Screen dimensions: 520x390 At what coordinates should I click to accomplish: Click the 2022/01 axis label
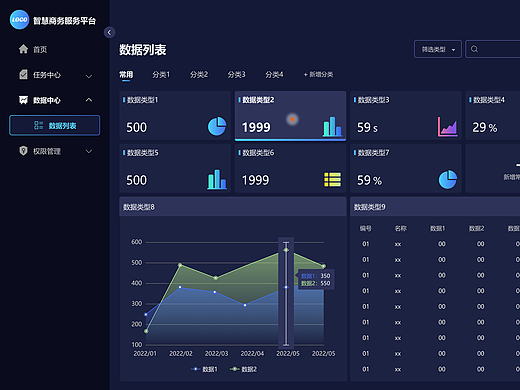145,353
